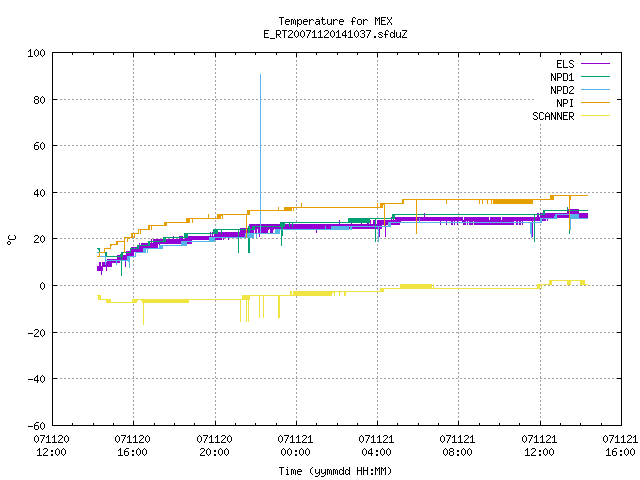
Task: Click the y-axis value 0
Action: tap(42, 286)
